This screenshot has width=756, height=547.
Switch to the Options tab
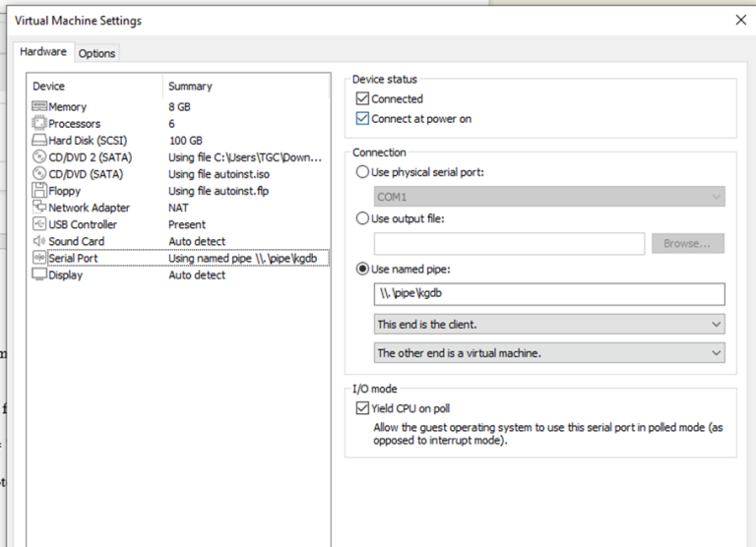96,53
